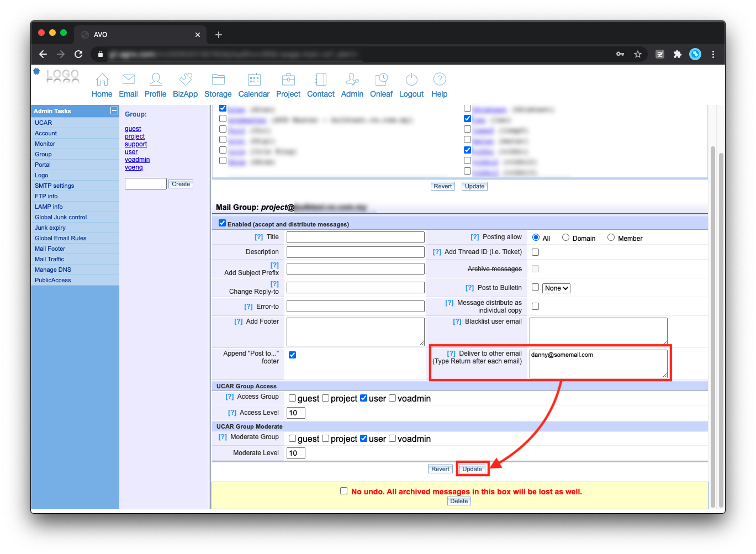Open the Home icon in top navigation

(x=102, y=80)
